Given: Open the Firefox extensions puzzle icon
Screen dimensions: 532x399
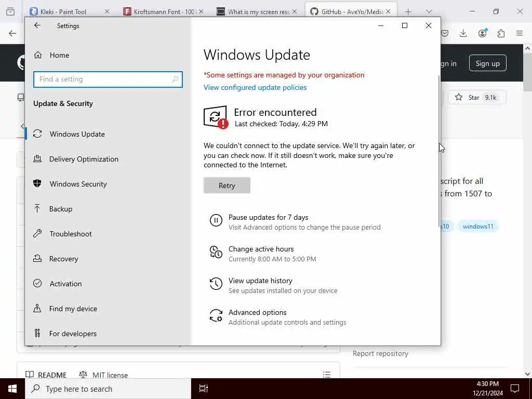Looking at the screenshot, I should coord(501,33).
